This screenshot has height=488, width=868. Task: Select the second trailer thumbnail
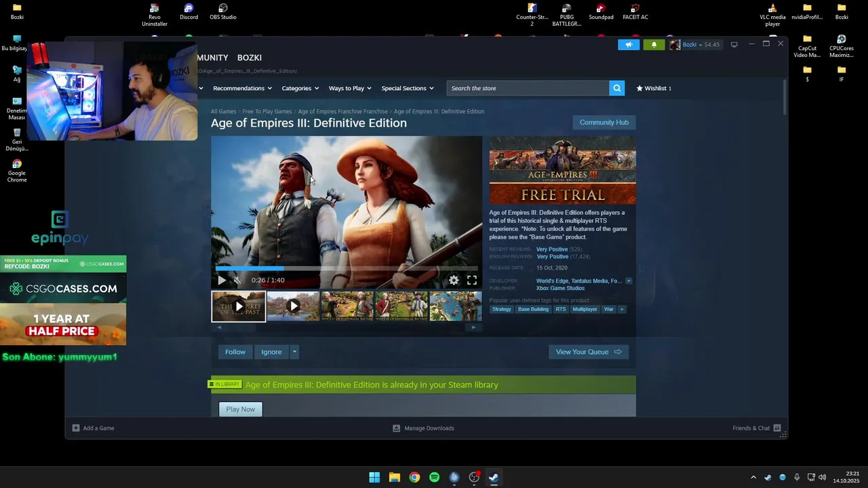293,306
